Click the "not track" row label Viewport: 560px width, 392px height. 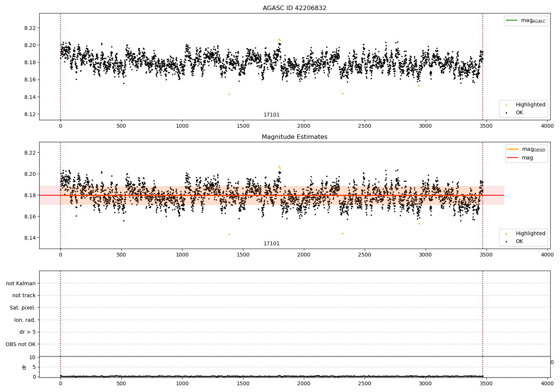(24, 295)
